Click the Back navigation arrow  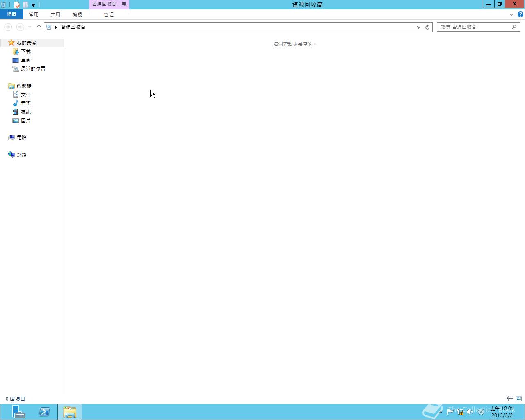[x=8, y=27]
